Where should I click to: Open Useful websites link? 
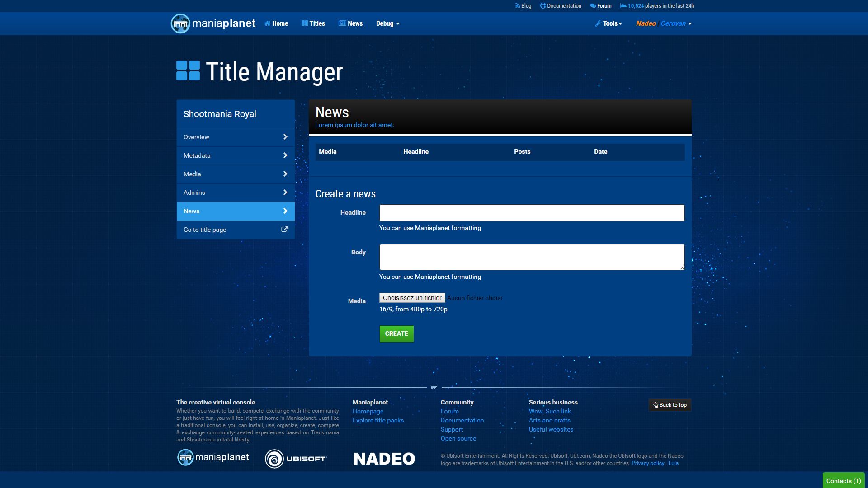click(x=551, y=429)
